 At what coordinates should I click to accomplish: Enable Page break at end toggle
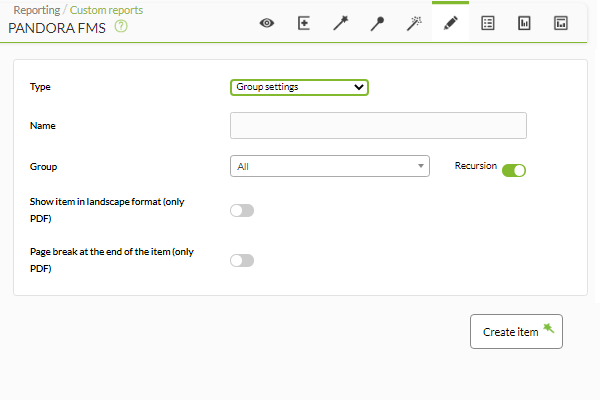click(242, 260)
